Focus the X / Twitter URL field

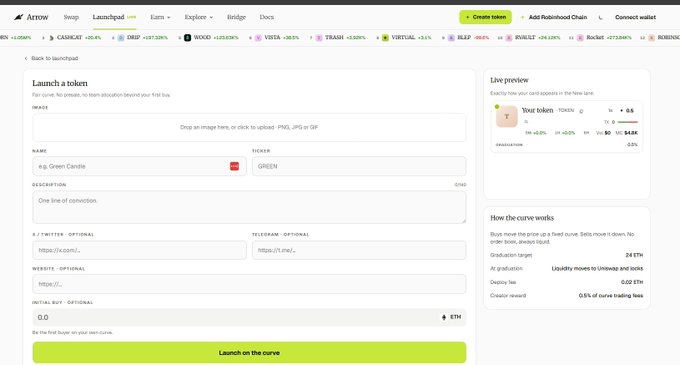click(139, 250)
